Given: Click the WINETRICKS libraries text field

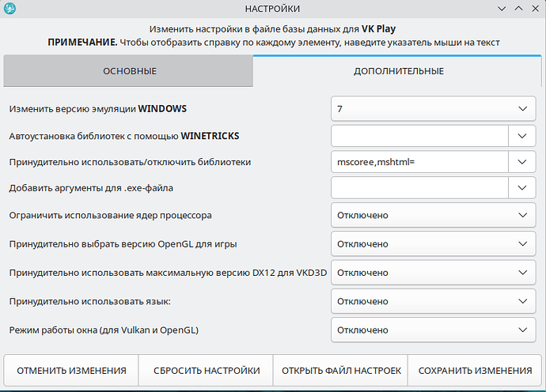Looking at the screenshot, I should coord(419,135).
